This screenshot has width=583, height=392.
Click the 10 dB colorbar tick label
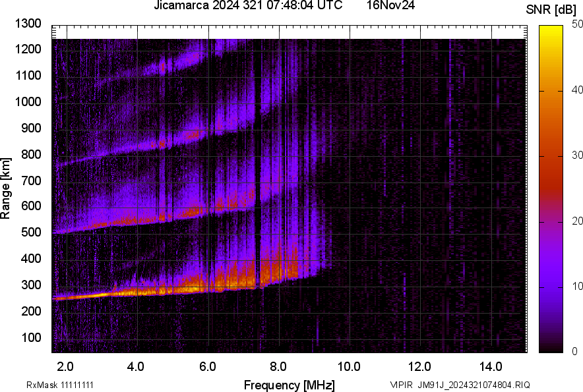[578, 286]
